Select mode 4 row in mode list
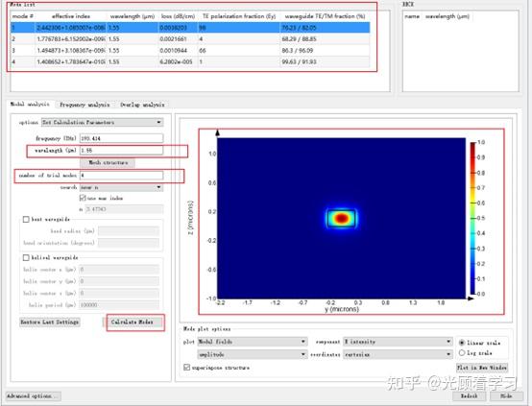The image size is (532, 406). click(190, 61)
